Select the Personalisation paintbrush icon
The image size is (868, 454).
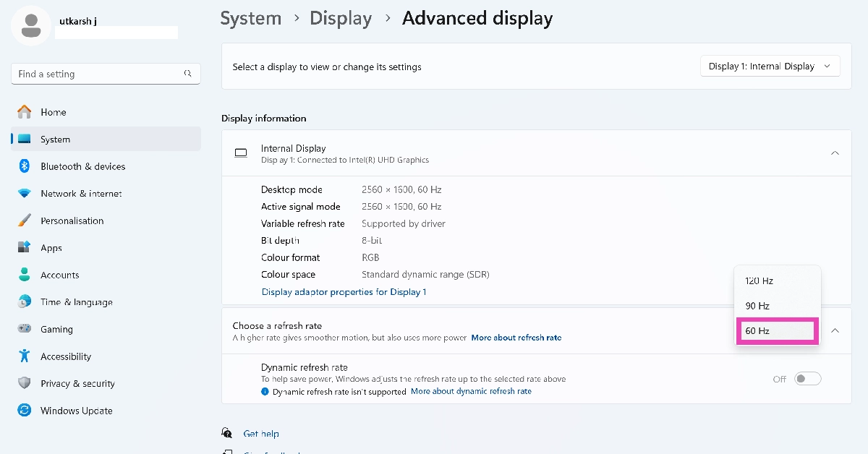tap(25, 220)
